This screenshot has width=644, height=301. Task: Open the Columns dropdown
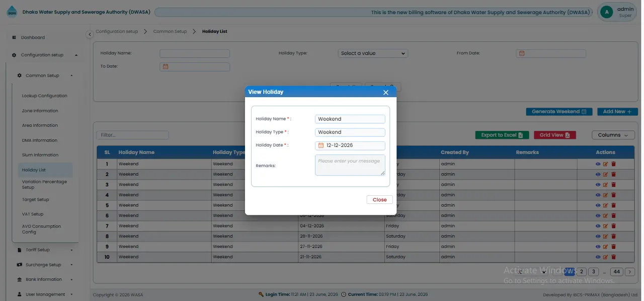(613, 135)
